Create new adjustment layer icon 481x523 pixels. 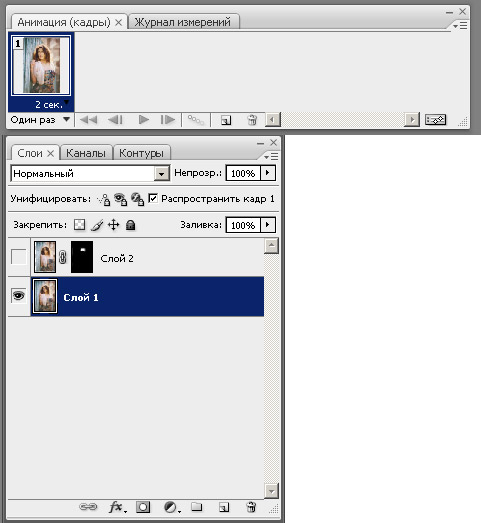pos(172,507)
